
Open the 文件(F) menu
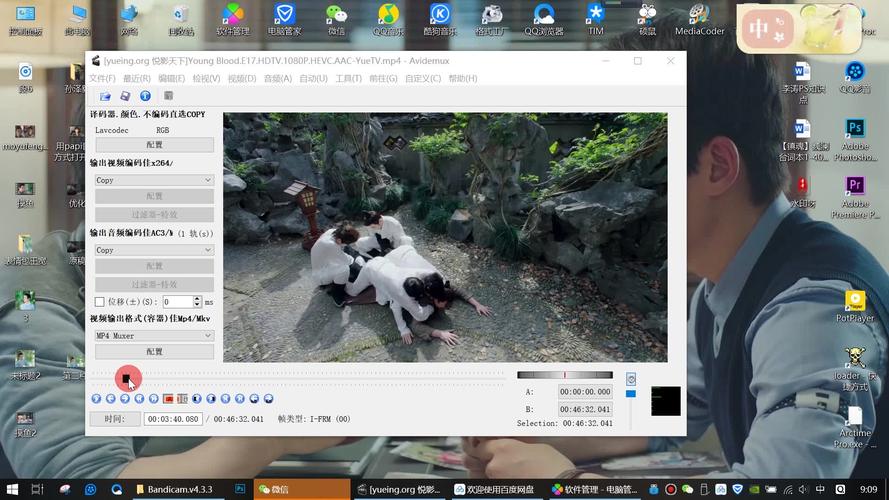tap(103, 78)
